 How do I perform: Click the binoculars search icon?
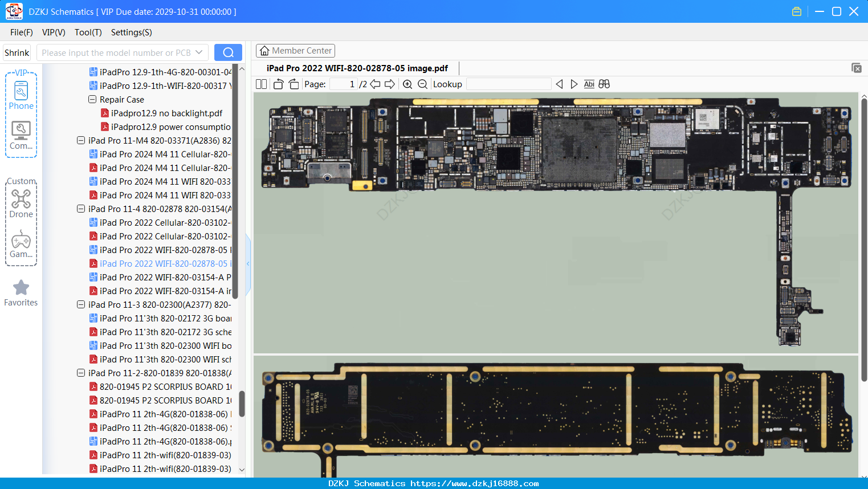604,84
